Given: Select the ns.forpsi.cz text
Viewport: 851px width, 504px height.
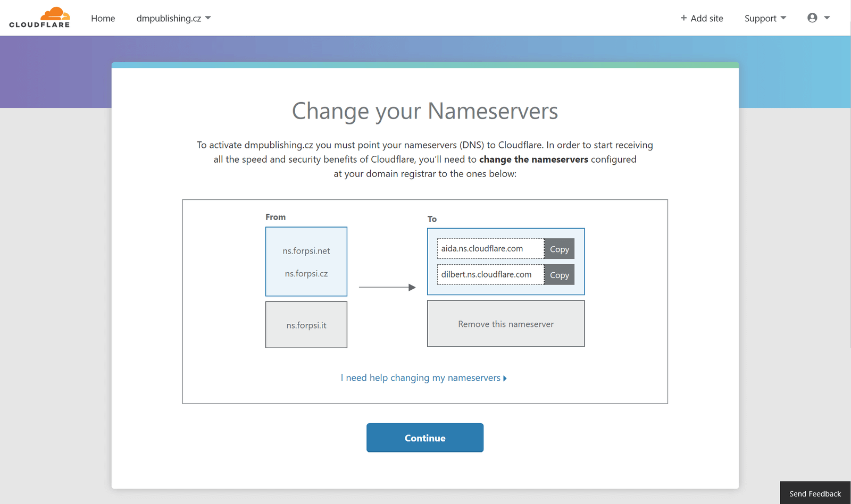Looking at the screenshot, I should 306,273.
